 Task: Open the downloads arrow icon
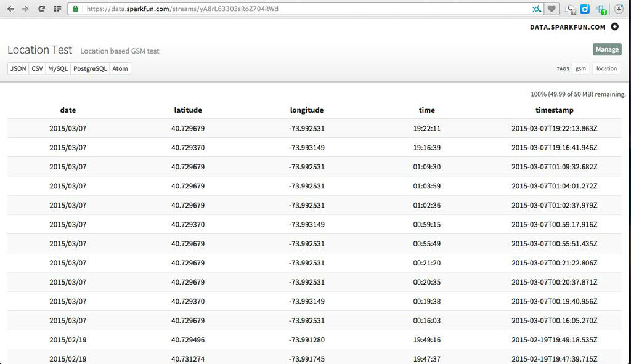[x=619, y=9]
